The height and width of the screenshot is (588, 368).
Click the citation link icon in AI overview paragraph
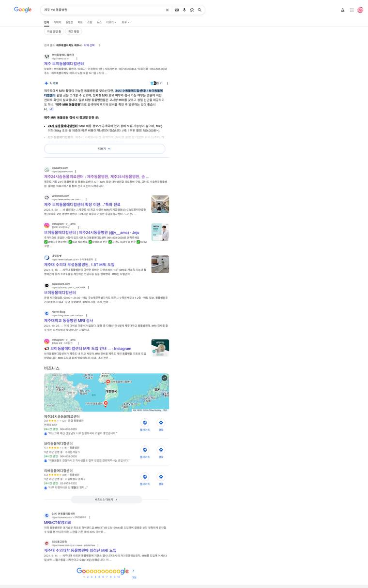coord(51,109)
